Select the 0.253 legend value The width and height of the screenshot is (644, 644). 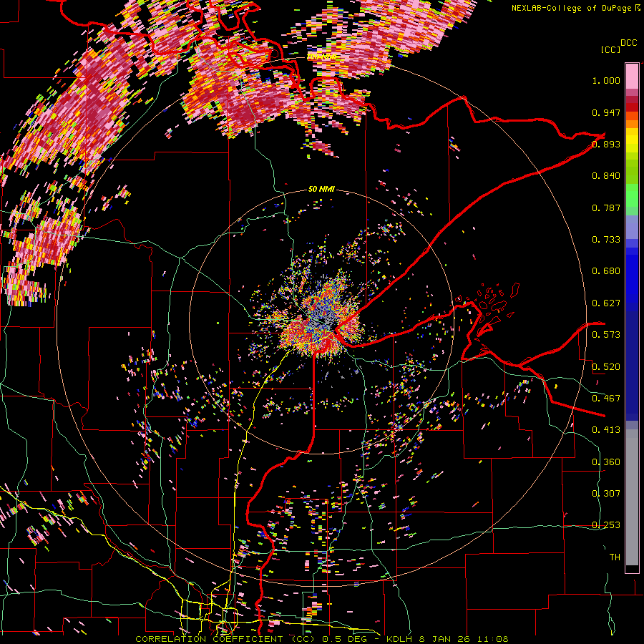coord(606,525)
